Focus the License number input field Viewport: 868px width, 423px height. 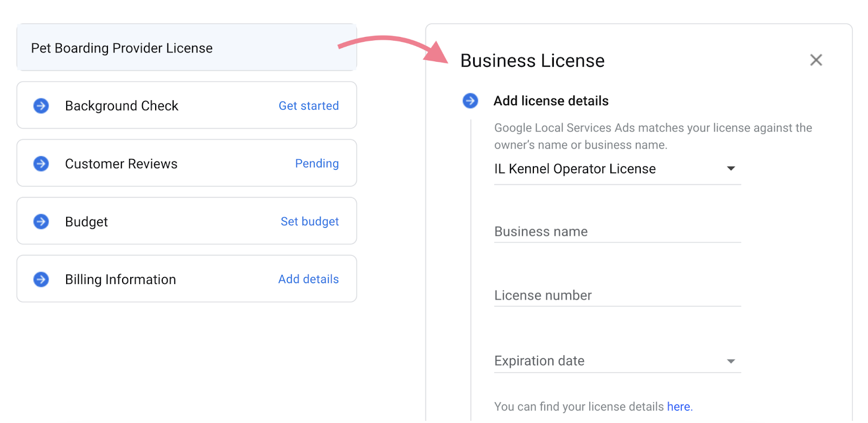(x=617, y=296)
